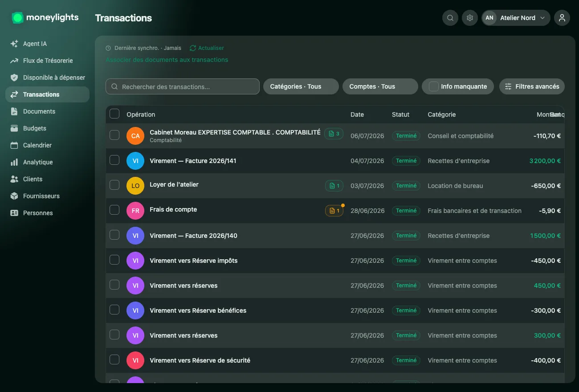This screenshot has width=579, height=392.
Task: Click Budgets wallet icon in sidebar
Action: 14,128
